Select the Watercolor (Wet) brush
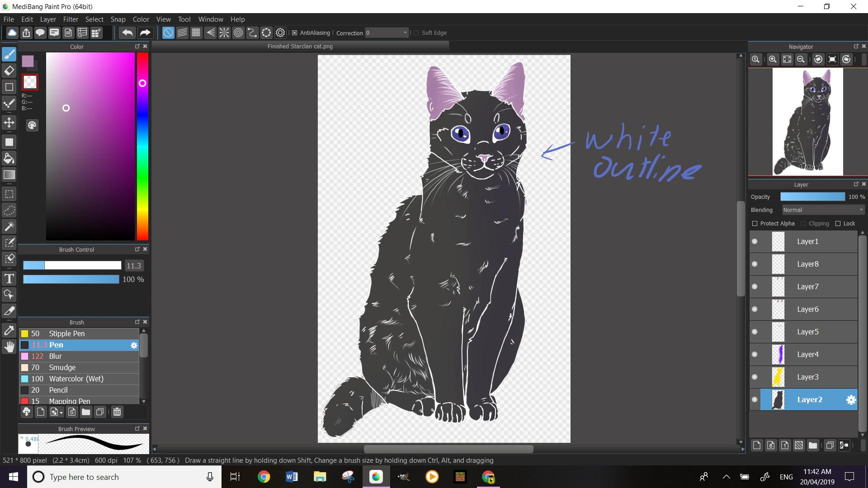Viewport: 868px width, 488px height. (76, 379)
